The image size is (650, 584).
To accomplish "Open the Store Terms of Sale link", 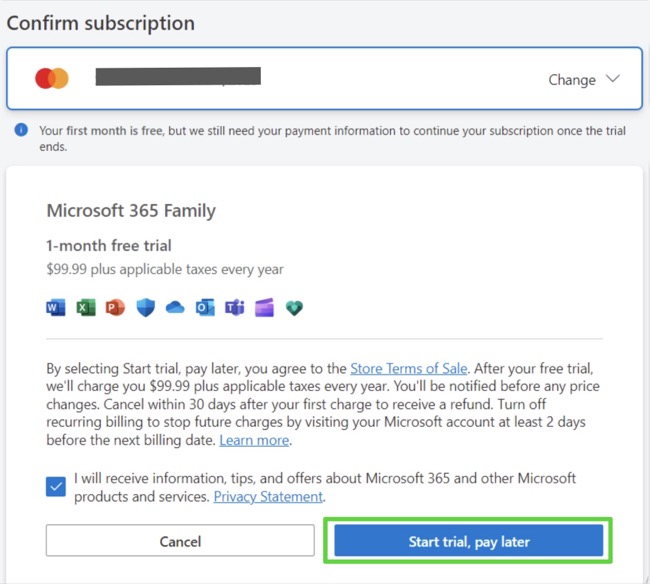I will click(x=409, y=368).
